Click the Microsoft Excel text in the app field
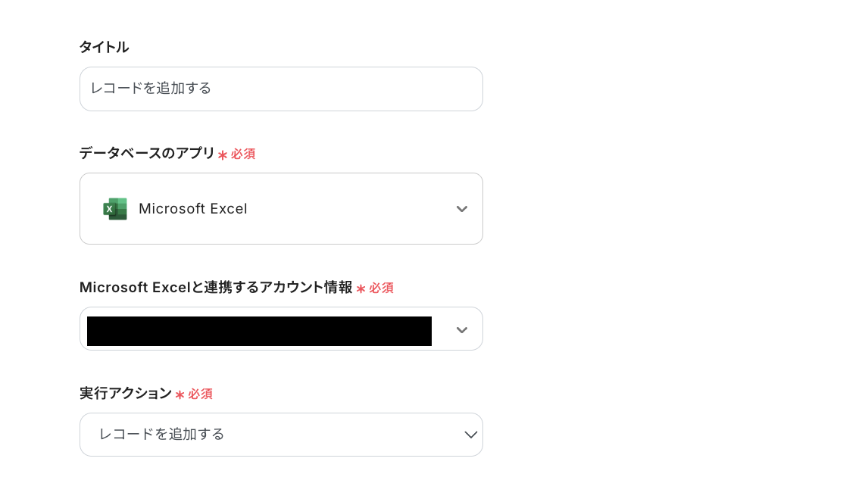 coord(192,209)
